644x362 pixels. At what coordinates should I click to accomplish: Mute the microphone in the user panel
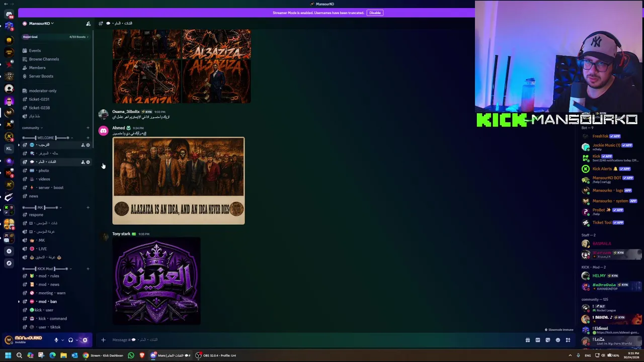(x=56, y=340)
